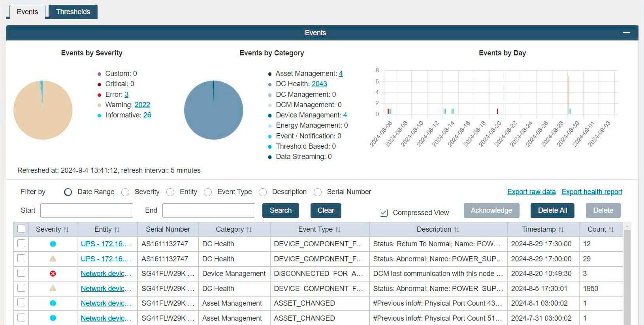This screenshot has height=325, width=644.
Task: Open Error count 3 link
Action: (x=126, y=94)
